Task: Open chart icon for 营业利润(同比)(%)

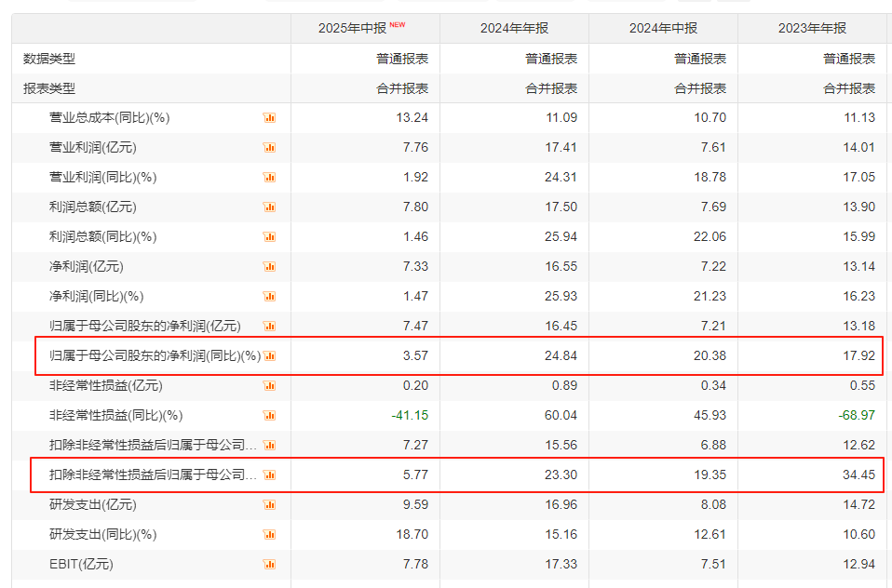Action: (270, 178)
